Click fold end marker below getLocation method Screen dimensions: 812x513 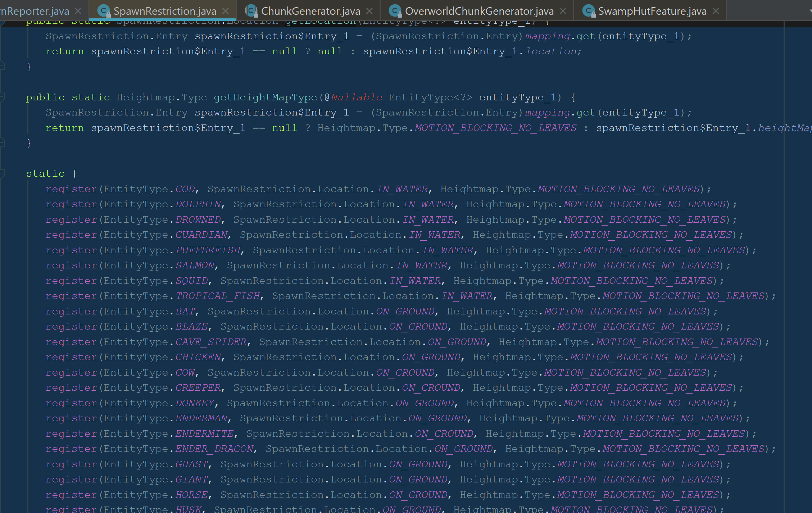click(2, 67)
